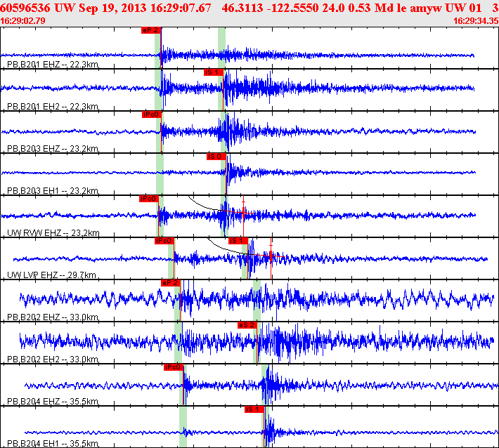Select the PB.B204 EHZ 35.5km channel label
Screen dimensions: 499x448
click(x=52, y=402)
